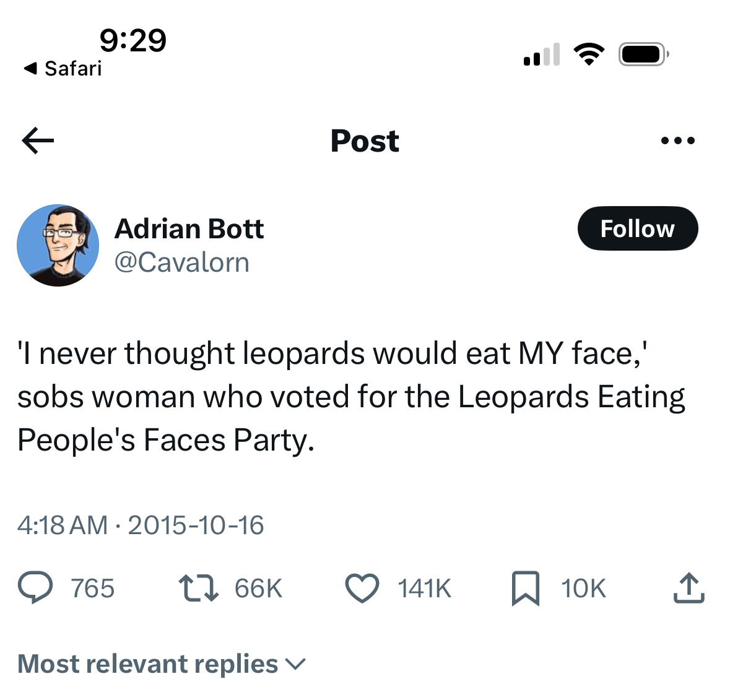The image size is (730, 700).
Task: Open Adrian Bott's profile picture
Action: coord(58,245)
